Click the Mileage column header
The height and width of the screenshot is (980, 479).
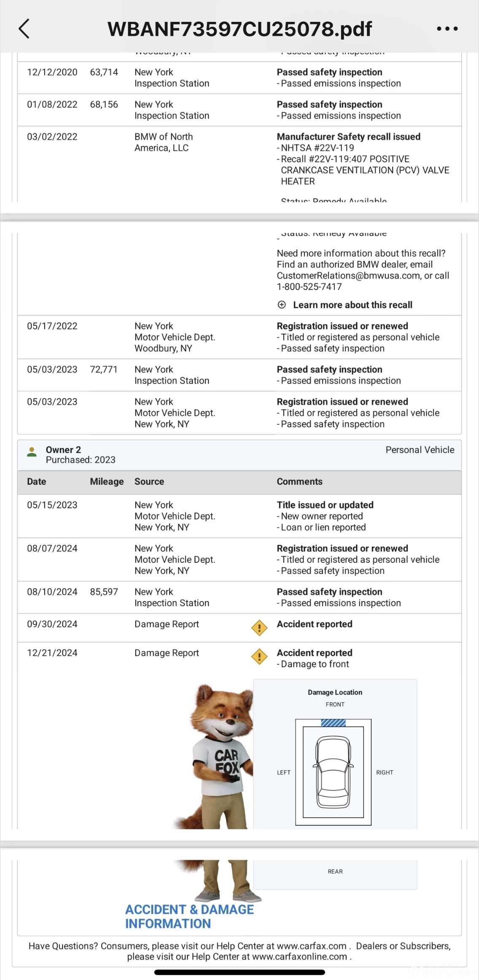tap(107, 482)
